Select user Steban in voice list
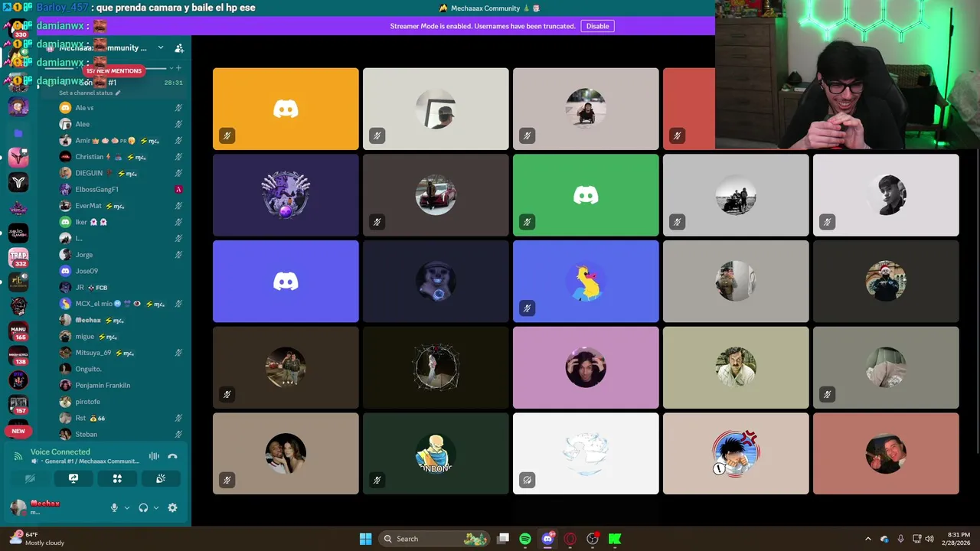Image resolution: width=980 pixels, height=551 pixels. coord(121,434)
